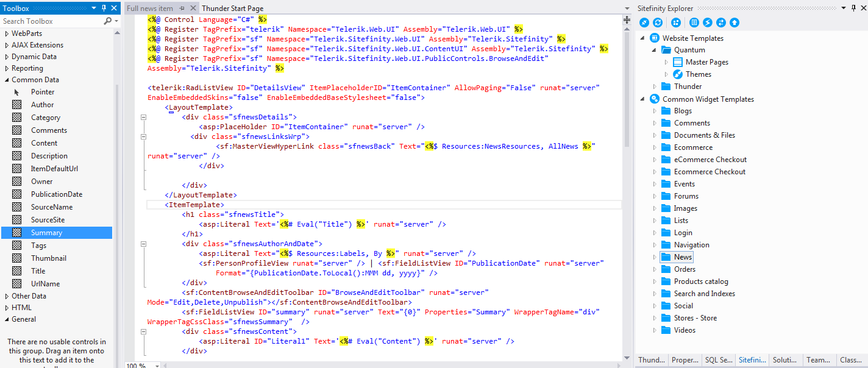Collapse the LayoutTemplate div sfnewsDetails code block
This screenshot has height=368, width=868.
coord(144,117)
